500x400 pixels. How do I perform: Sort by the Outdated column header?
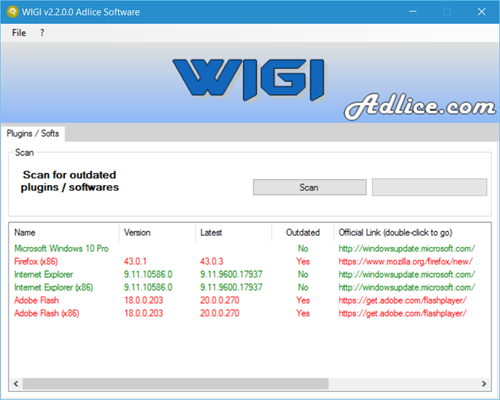[303, 233]
